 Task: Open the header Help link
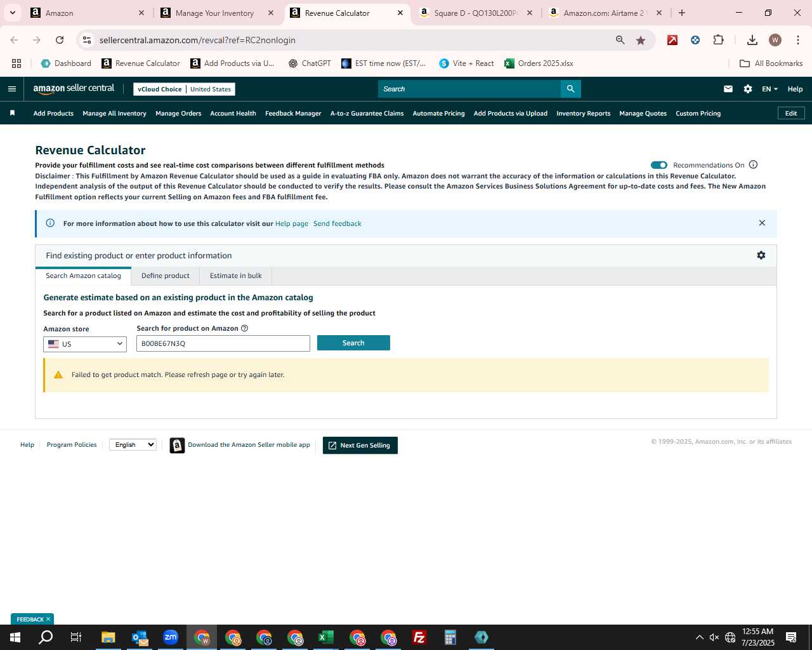795,89
